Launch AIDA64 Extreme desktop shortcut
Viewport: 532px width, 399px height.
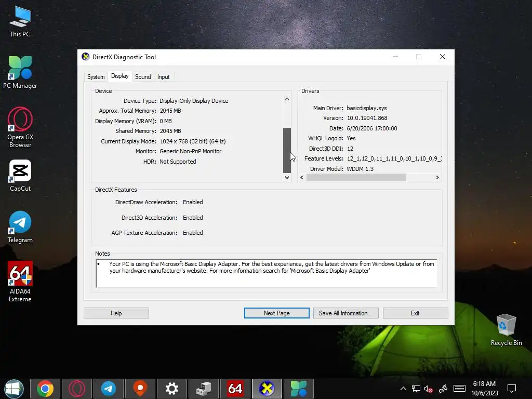(x=20, y=282)
